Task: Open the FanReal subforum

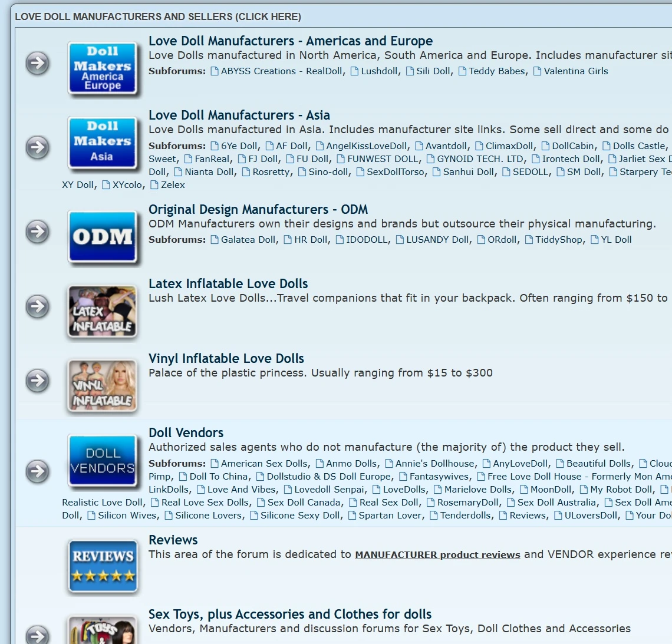Action: [x=212, y=159]
